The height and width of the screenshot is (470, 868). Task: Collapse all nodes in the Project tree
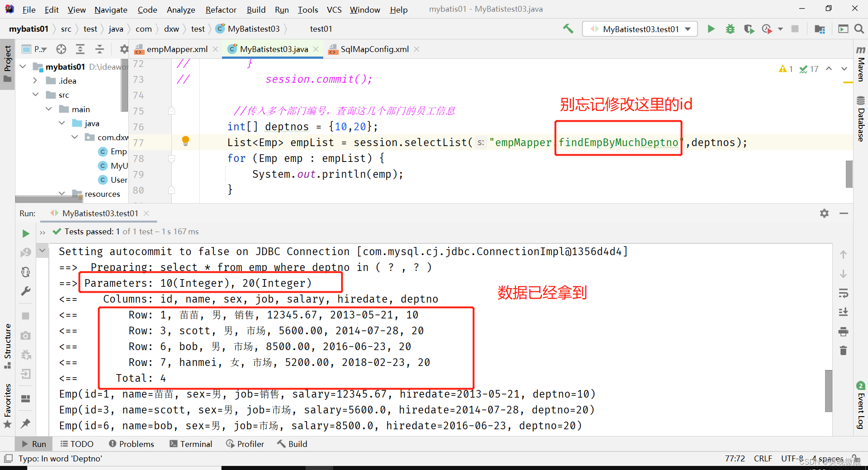pyautogui.click(x=99, y=49)
